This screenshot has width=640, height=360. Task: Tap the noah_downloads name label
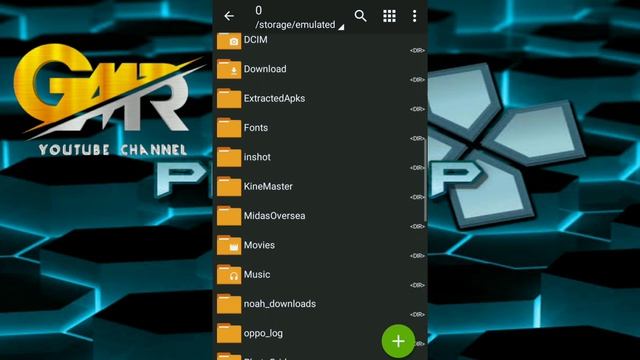[280, 304]
